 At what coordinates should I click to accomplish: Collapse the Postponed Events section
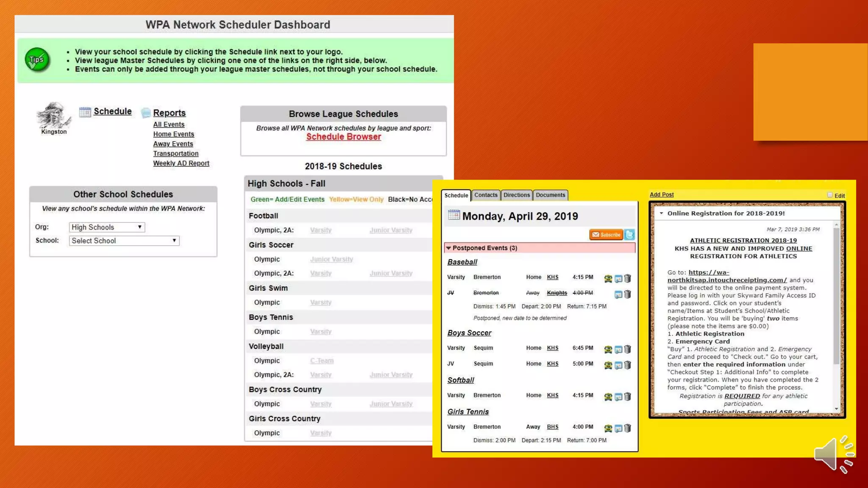click(448, 248)
